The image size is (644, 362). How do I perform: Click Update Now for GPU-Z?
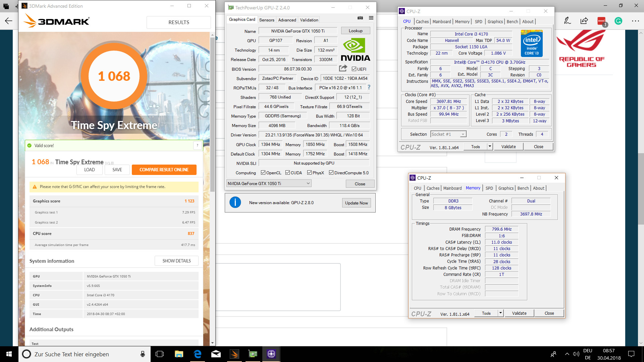(356, 203)
